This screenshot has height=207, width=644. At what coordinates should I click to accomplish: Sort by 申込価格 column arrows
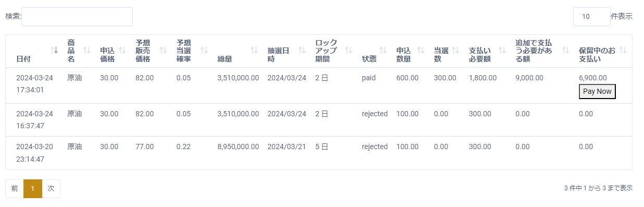[x=122, y=50]
